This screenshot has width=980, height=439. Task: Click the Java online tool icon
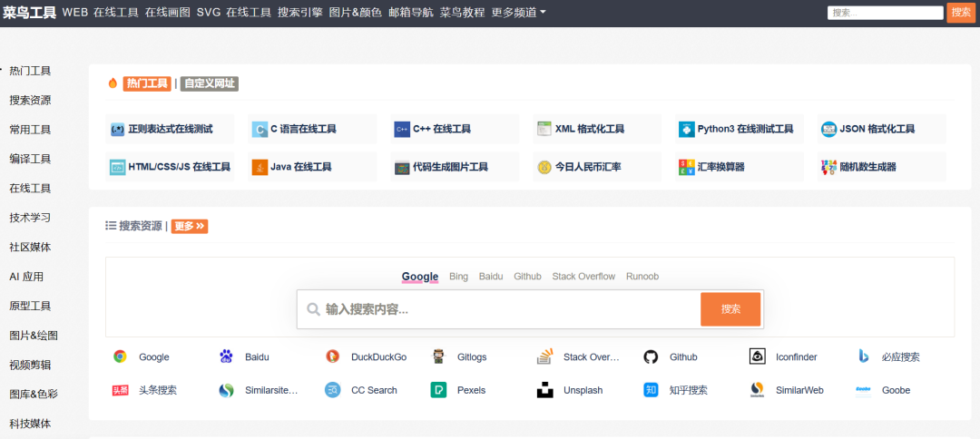point(260,167)
